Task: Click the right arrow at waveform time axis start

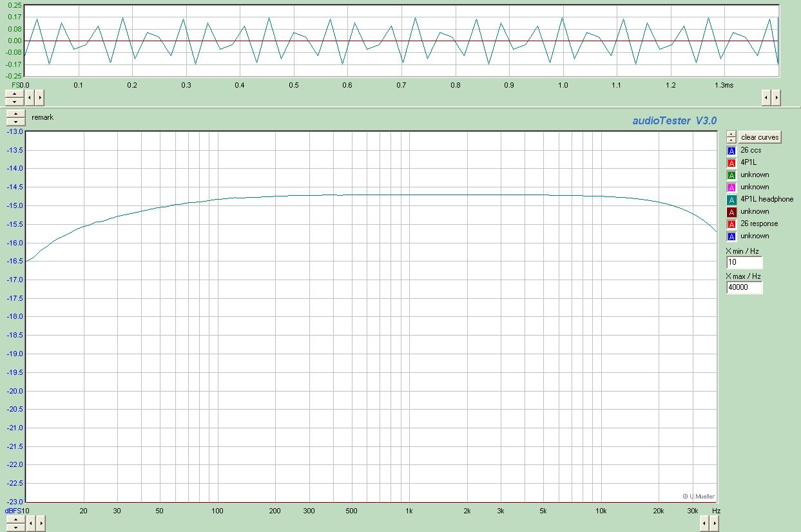Action: point(39,98)
